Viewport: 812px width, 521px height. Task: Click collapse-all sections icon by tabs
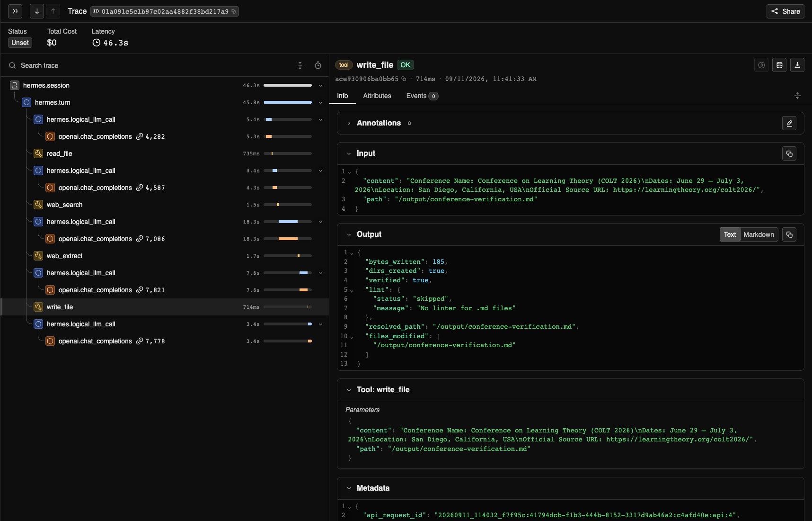797,96
